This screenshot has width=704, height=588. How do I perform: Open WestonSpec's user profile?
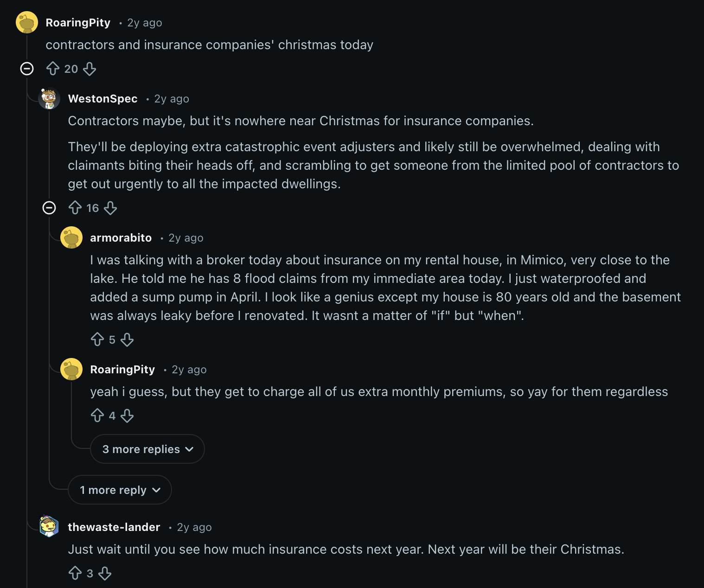pos(102,99)
